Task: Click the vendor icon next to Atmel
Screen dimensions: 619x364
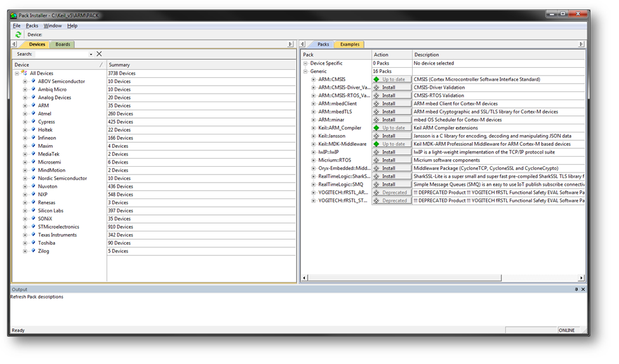Action: [33, 114]
